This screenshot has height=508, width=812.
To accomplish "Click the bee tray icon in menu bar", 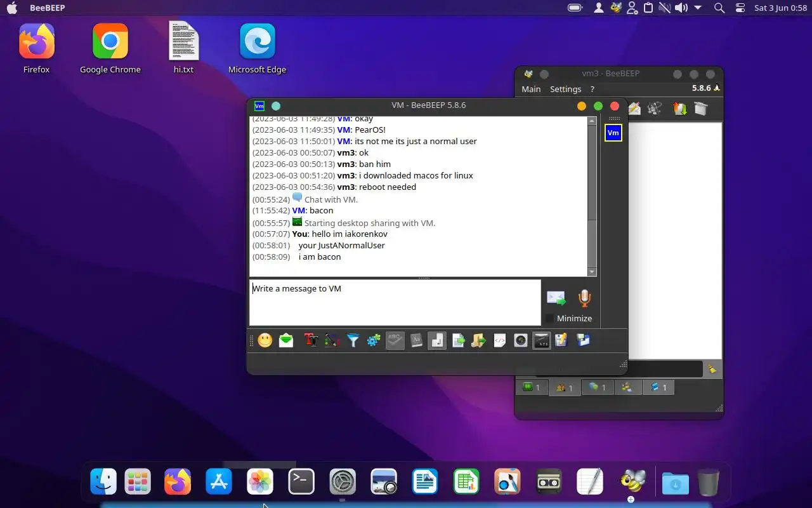I will 615,8.
